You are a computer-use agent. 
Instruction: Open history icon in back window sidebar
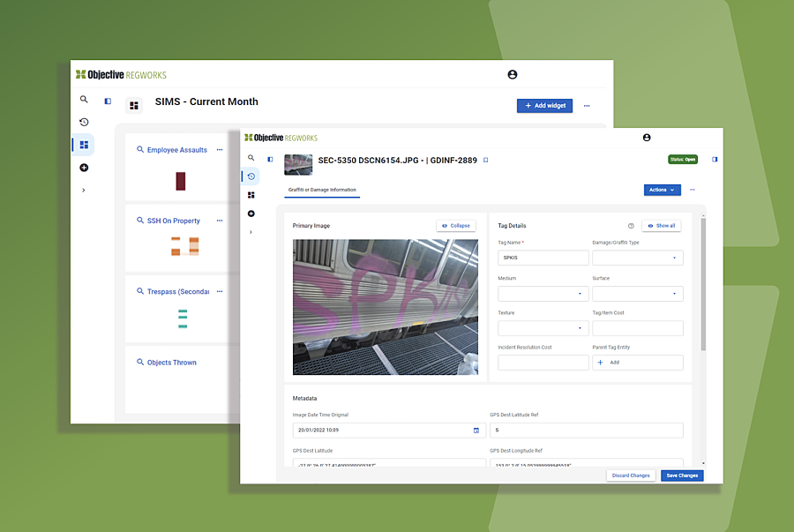(x=84, y=122)
